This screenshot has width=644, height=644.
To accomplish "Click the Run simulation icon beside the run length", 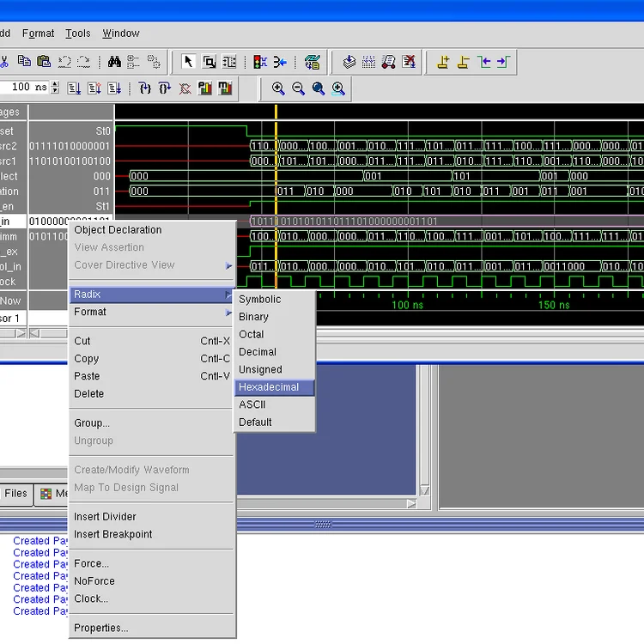I will tap(74, 88).
